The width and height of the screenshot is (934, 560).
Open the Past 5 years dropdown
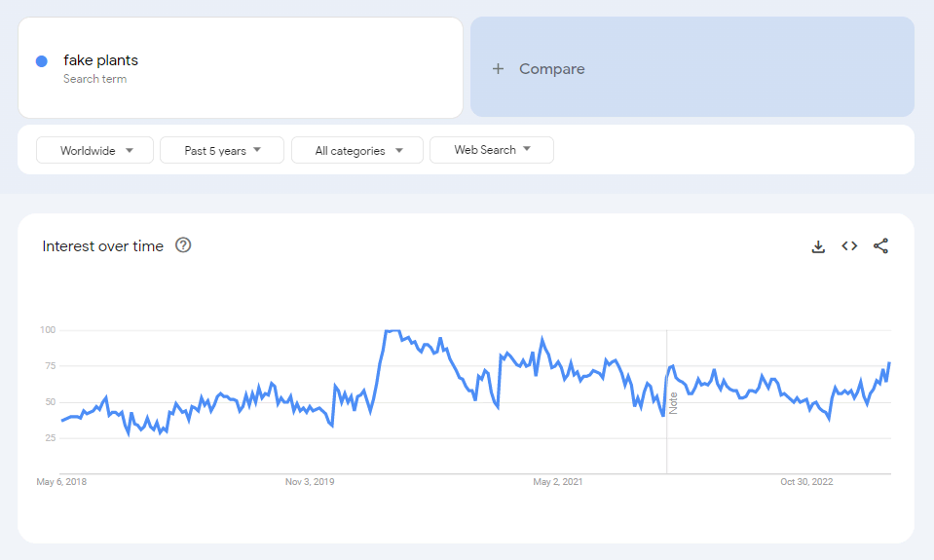pyautogui.click(x=222, y=150)
